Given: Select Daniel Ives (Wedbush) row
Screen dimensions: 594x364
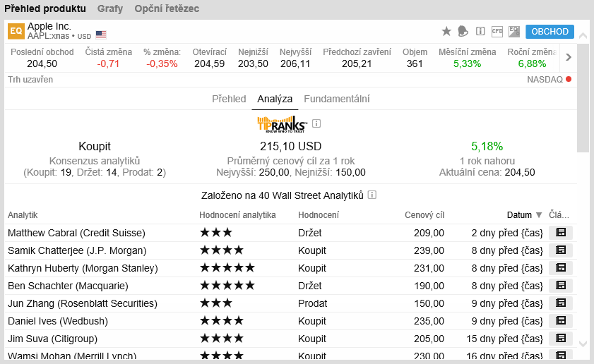Looking at the screenshot, I should [x=290, y=321].
